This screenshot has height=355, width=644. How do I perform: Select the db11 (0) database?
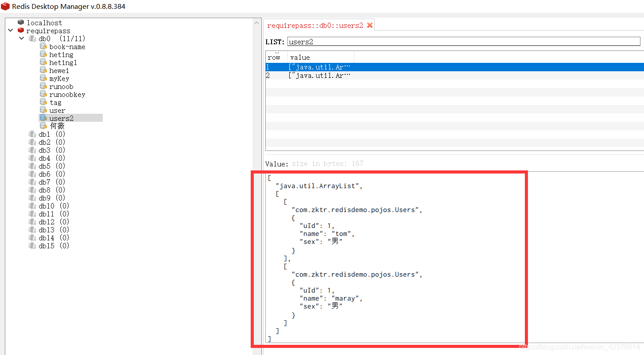click(x=54, y=214)
